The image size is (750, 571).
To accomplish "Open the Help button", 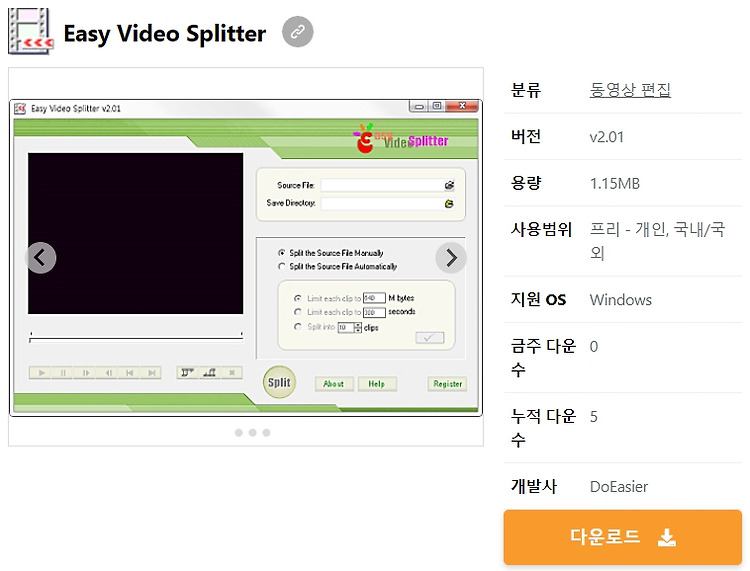I will click(x=377, y=384).
